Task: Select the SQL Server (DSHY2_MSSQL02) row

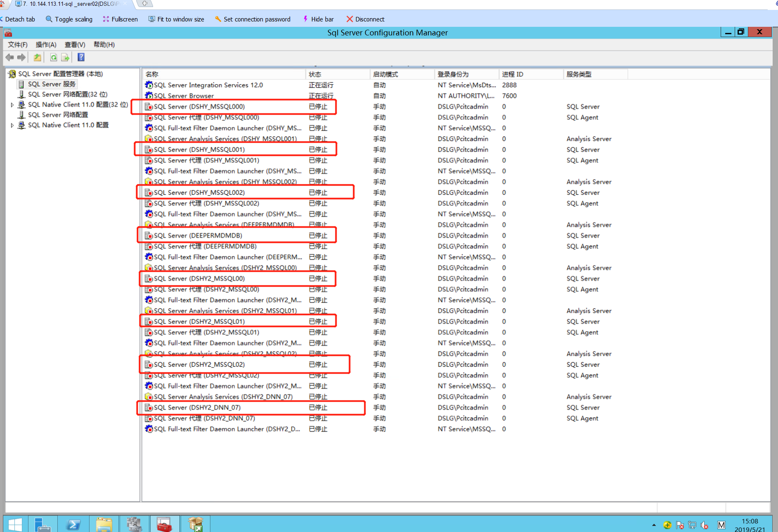Action: click(x=385, y=365)
